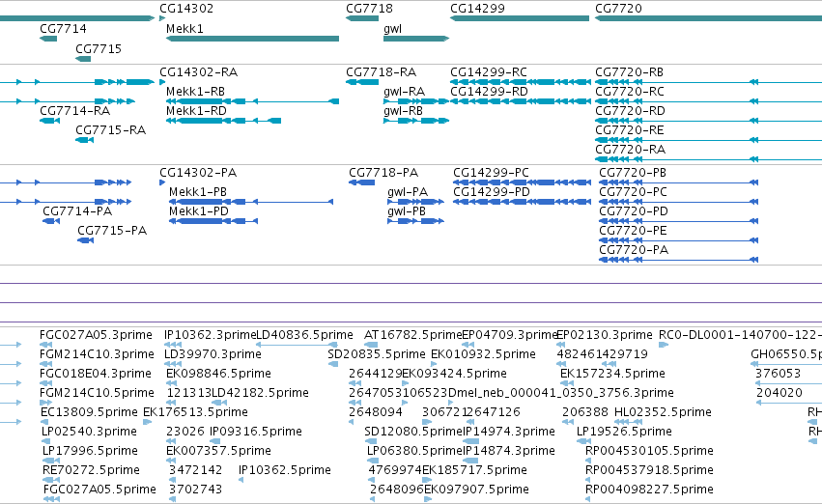Click the CG14299 gene label
Viewport: 822px width, 504px height.
pos(477,9)
